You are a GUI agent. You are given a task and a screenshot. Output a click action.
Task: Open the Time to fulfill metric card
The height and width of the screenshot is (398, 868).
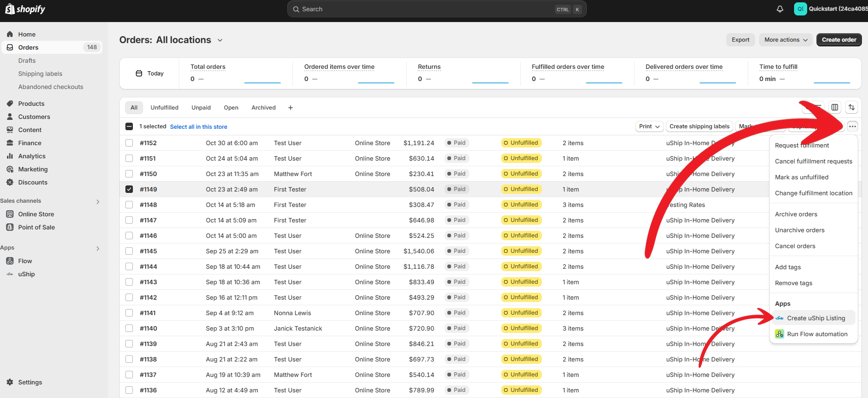tap(804, 74)
